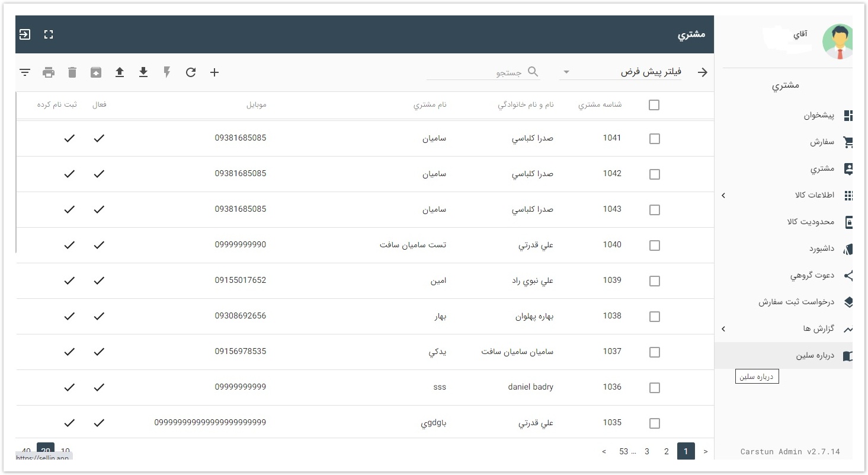Viewport: 868px width, 475px height.
Task: Click the درخواست ثبت سفارش layers icon
Action: (848, 302)
